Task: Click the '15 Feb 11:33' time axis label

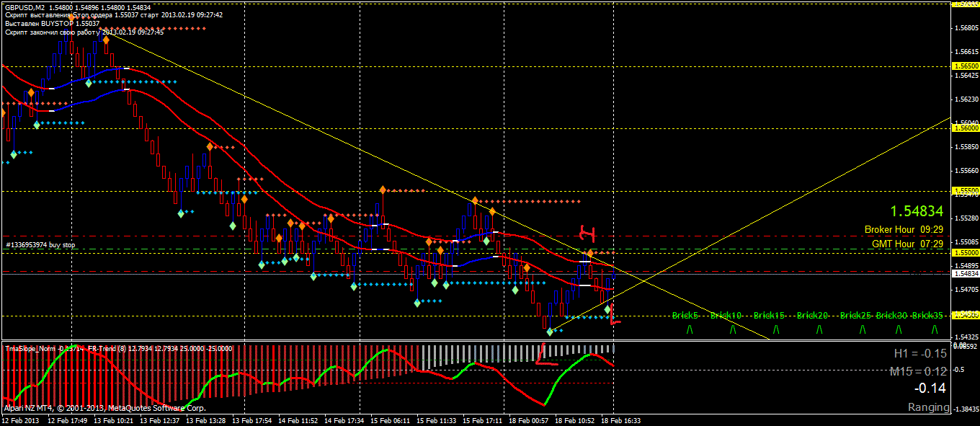Action: (435, 420)
